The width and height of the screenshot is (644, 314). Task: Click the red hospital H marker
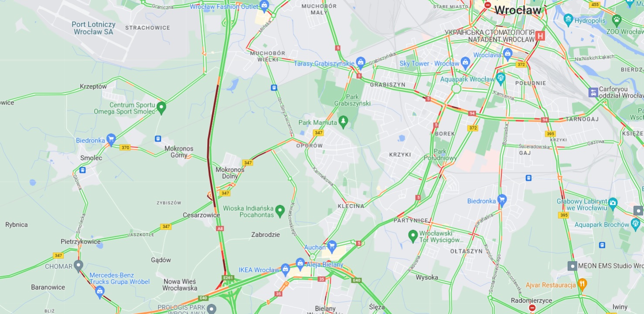[541, 36]
